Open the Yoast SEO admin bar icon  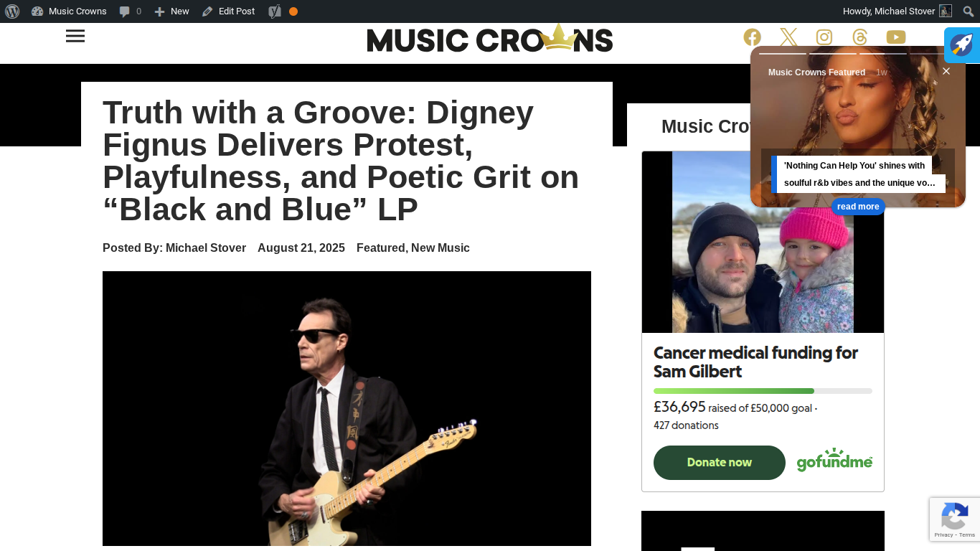(x=275, y=11)
